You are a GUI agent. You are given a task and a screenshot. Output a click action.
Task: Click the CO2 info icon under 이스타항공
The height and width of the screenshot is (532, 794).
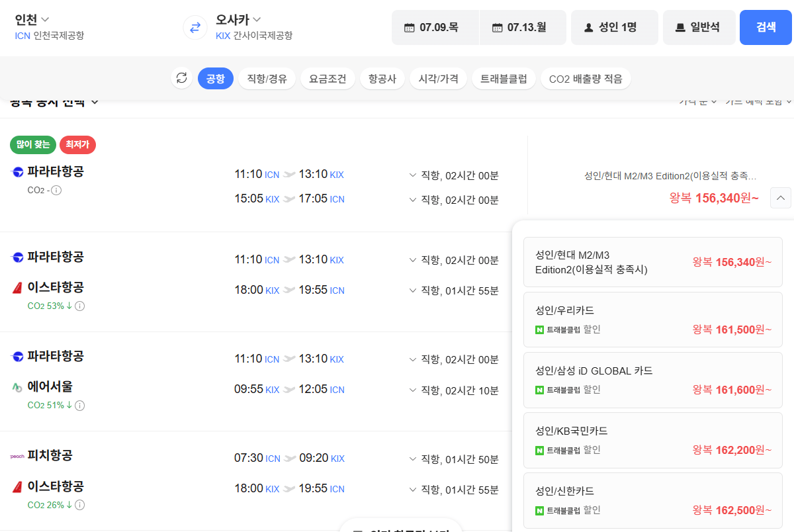pyautogui.click(x=79, y=306)
